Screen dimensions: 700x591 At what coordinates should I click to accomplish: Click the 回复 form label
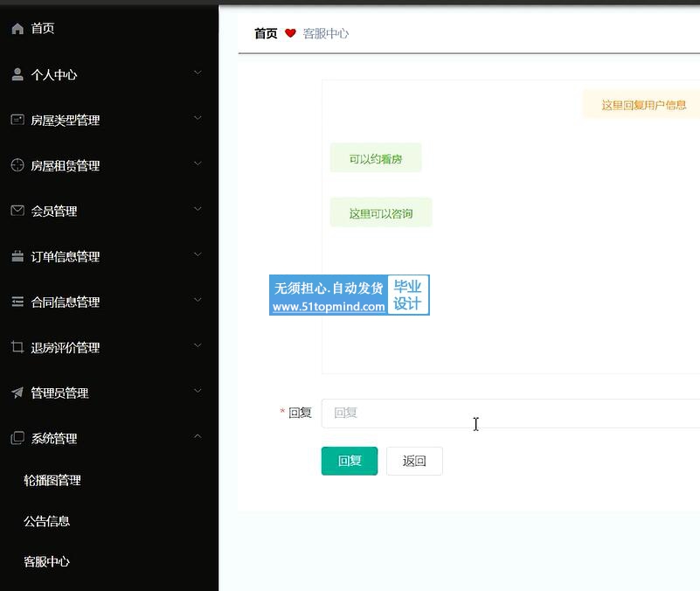[300, 413]
